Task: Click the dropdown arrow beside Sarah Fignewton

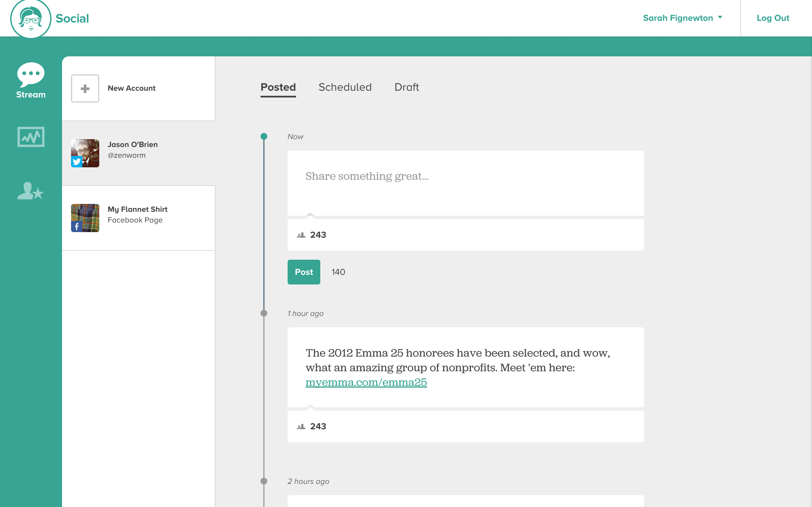Action: [x=720, y=17]
